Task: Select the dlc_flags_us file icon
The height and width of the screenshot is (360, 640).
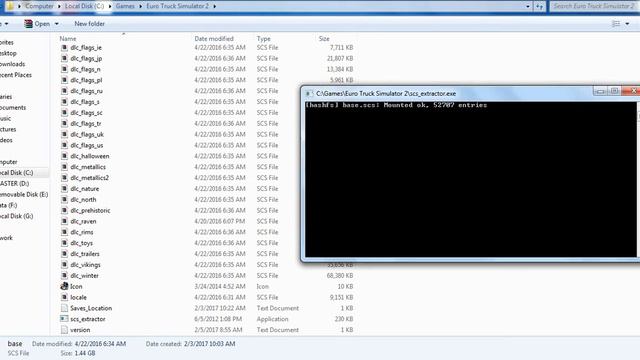Action: point(64,145)
